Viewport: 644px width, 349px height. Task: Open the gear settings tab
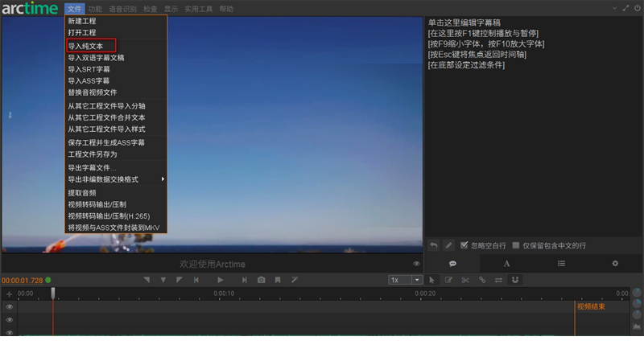pos(615,264)
